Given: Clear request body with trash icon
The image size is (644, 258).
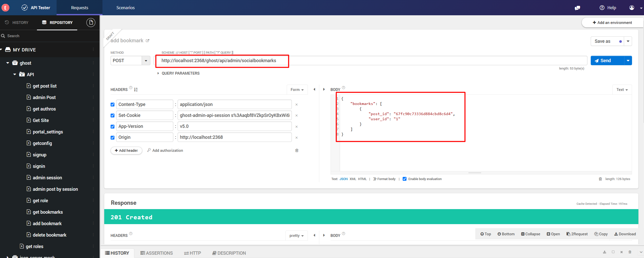Looking at the screenshot, I should point(600,179).
